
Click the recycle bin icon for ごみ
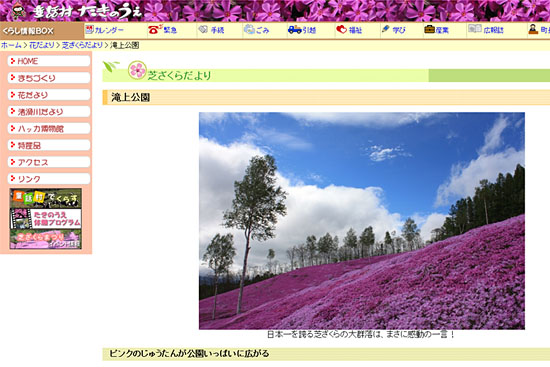249,29
